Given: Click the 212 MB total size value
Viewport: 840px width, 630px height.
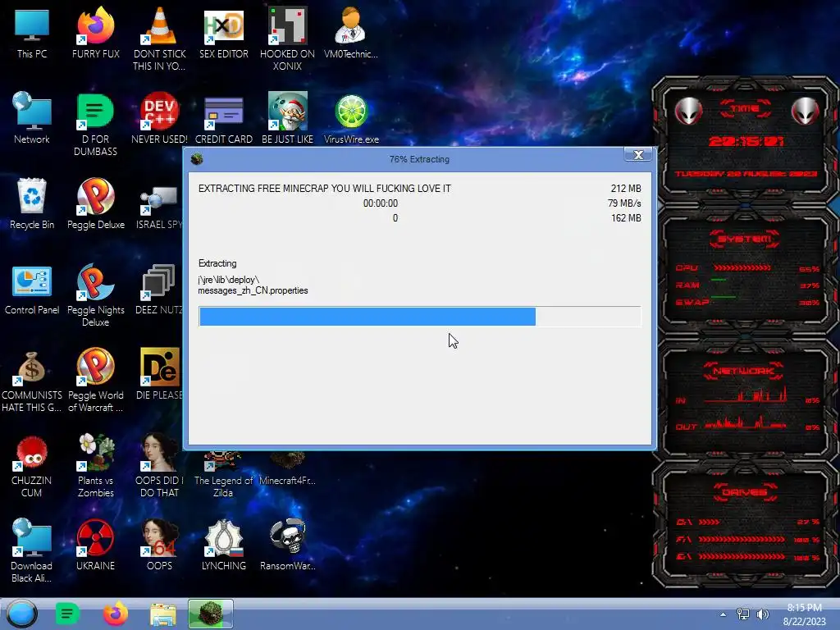Looking at the screenshot, I should (x=626, y=189).
